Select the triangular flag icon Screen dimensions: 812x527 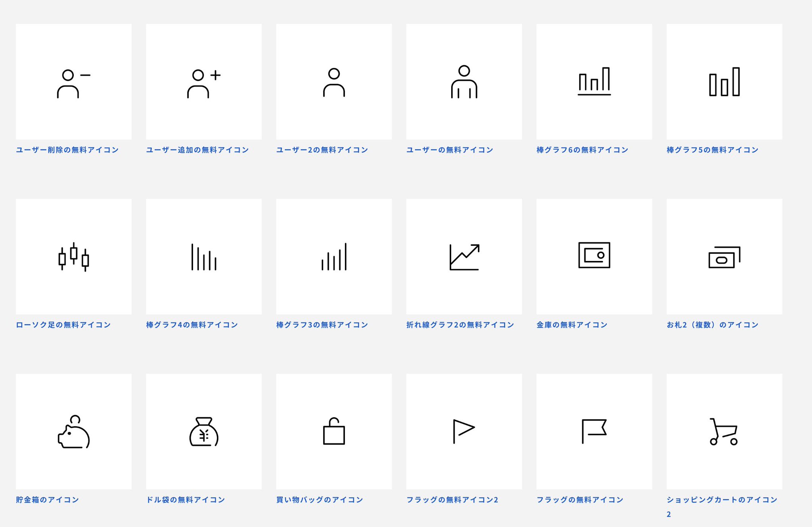[x=464, y=431]
